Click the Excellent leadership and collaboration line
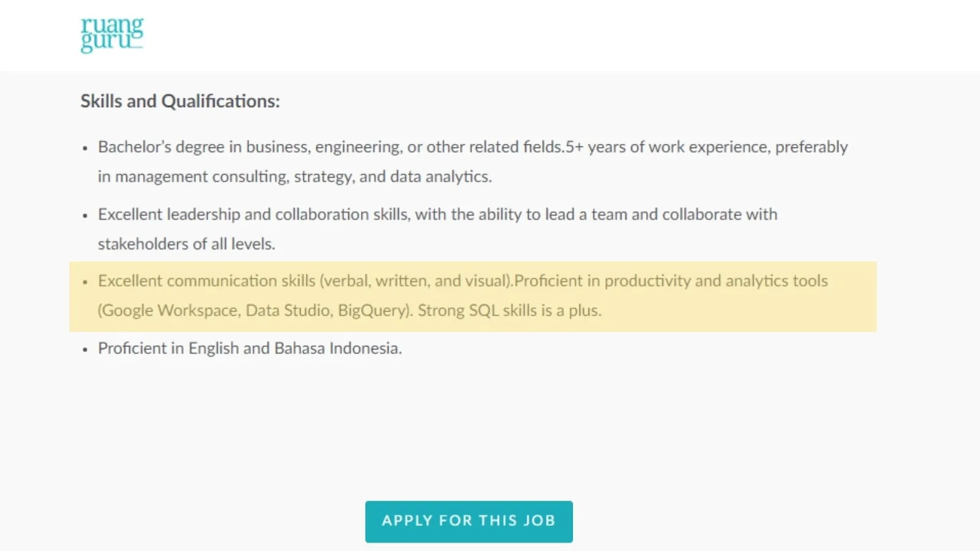The image size is (980, 551). tap(437, 214)
